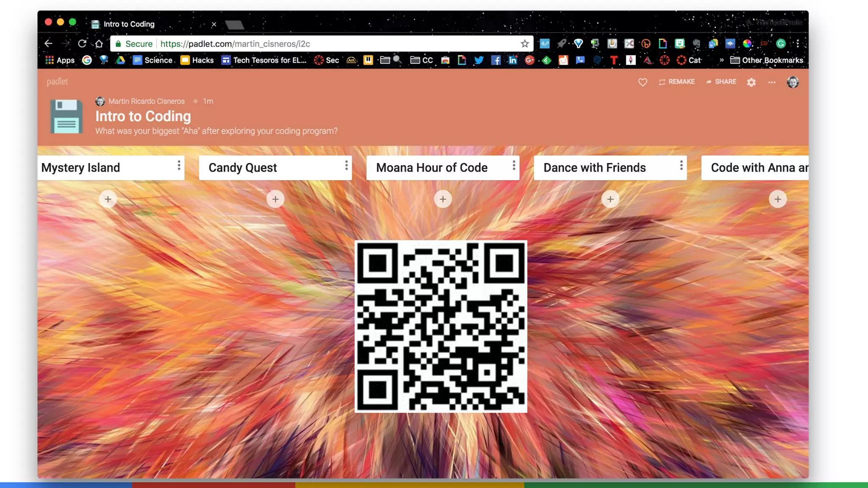Image resolution: width=868 pixels, height=488 pixels.
Task: Click the user avatar in header
Action: 793,82
